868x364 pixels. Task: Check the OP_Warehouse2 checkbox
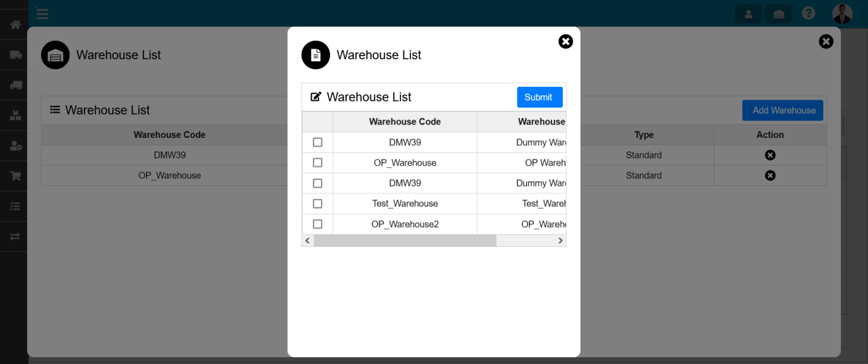pos(317,224)
